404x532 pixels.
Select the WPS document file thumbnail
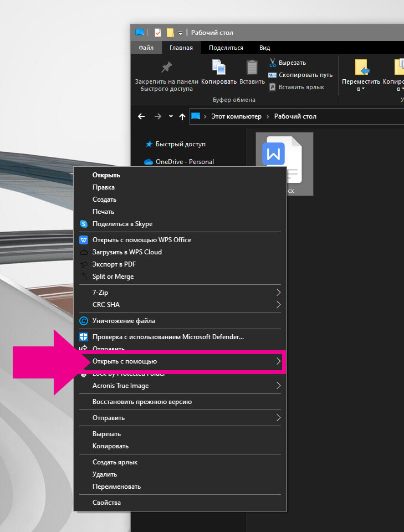coord(284,164)
